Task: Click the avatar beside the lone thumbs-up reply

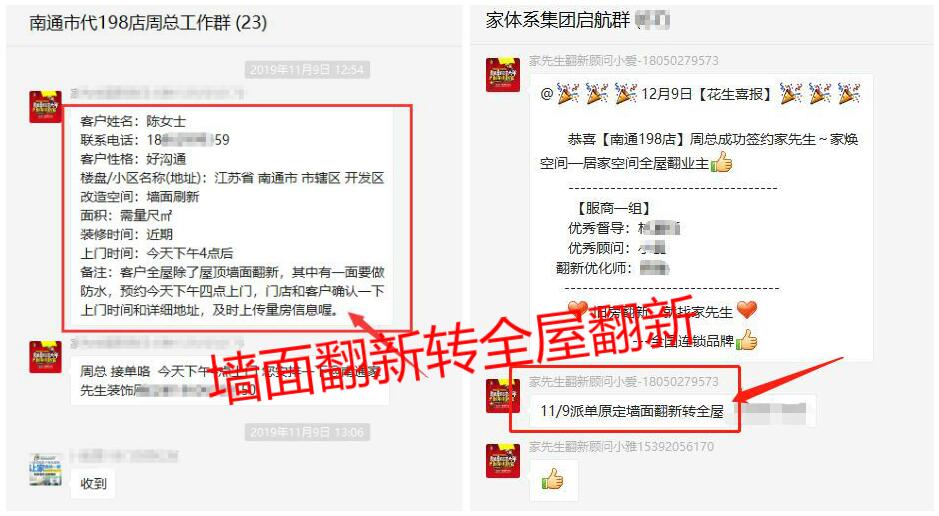Action: pyautogui.click(x=503, y=460)
